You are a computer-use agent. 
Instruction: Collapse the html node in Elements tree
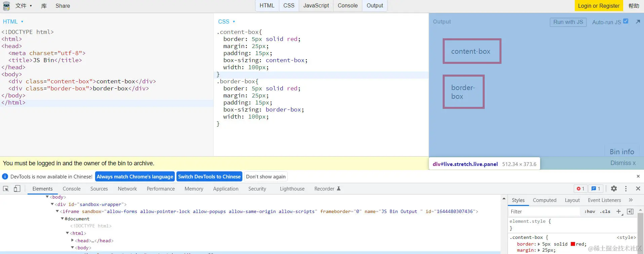tap(67, 233)
